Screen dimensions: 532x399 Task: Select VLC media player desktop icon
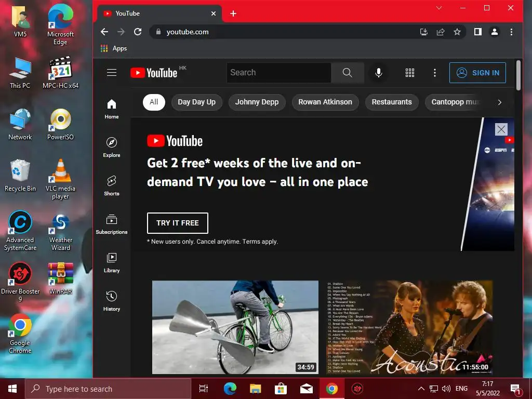pos(60,179)
